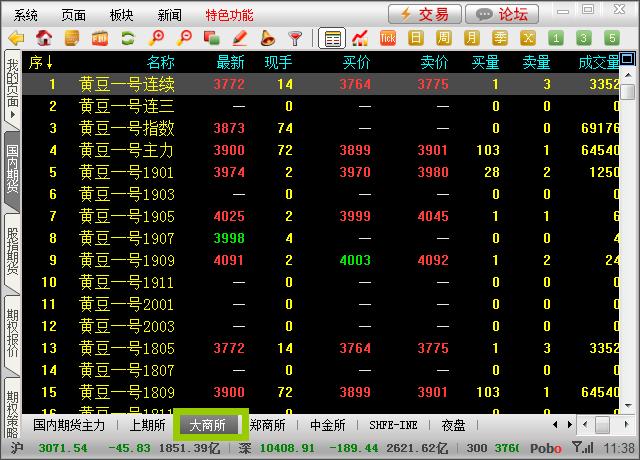Viewport: 640px width, 460px height.
Task: Click the 交易 trading button
Action: pyautogui.click(x=425, y=14)
